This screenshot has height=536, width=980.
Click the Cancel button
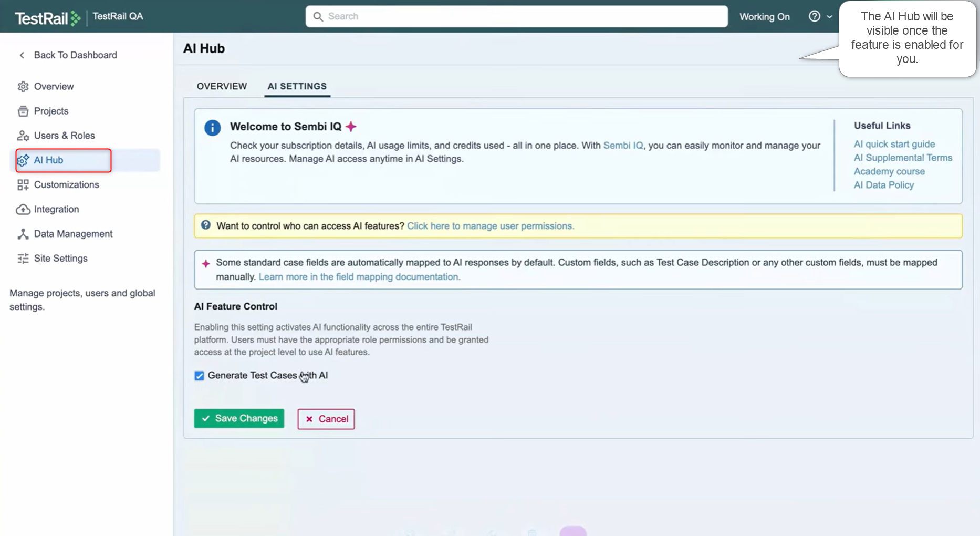pyautogui.click(x=326, y=419)
